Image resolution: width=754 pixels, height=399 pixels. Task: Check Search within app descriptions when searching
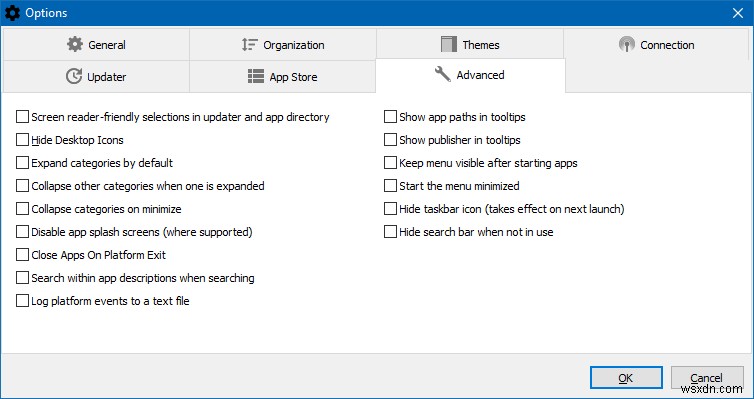(x=22, y=278)
